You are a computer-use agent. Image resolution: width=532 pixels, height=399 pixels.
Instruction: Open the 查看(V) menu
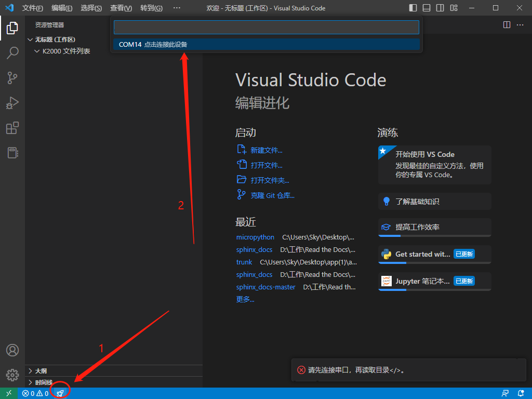coord(121,8)
